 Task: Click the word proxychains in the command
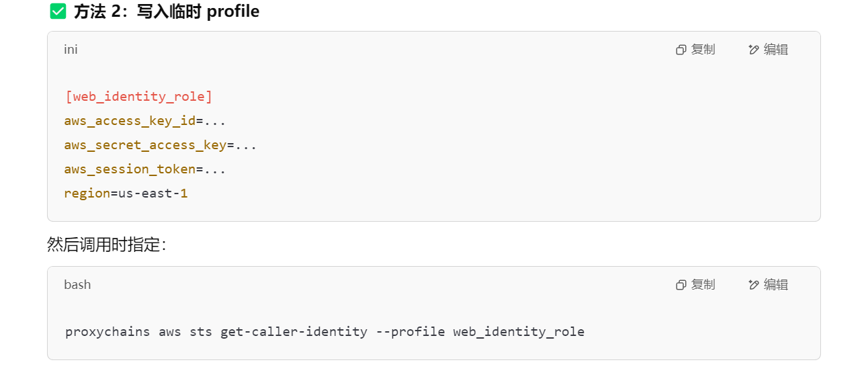pyautogui.click(x=107, y=332)
